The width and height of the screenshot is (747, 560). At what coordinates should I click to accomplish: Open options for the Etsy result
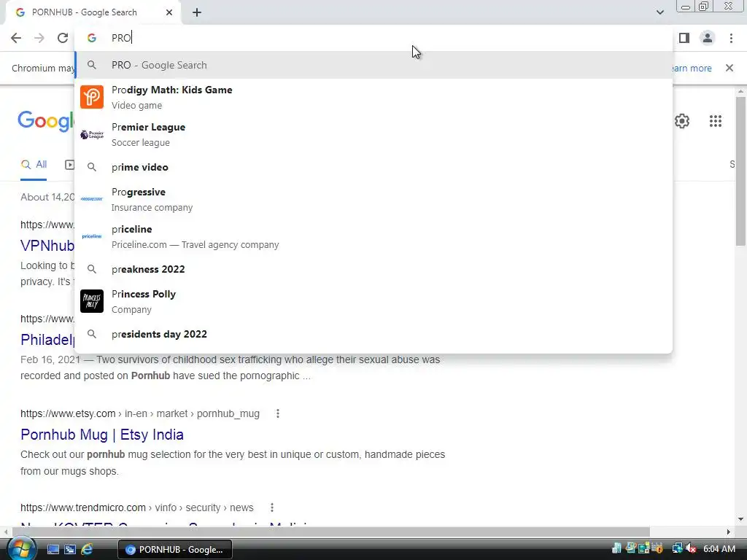tap(278, 413)
